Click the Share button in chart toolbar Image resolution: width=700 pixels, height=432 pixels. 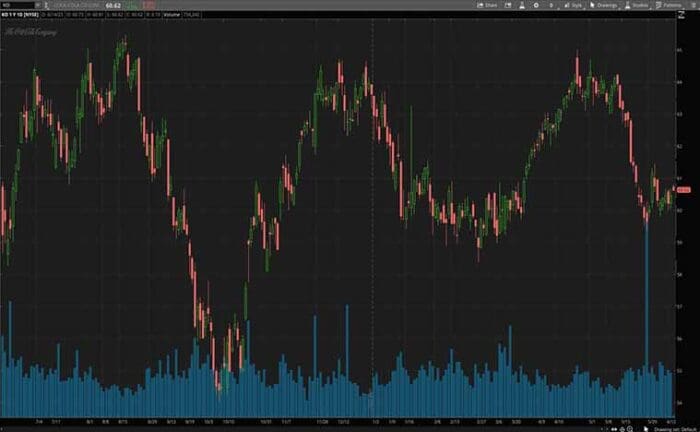tap(487, 5)
